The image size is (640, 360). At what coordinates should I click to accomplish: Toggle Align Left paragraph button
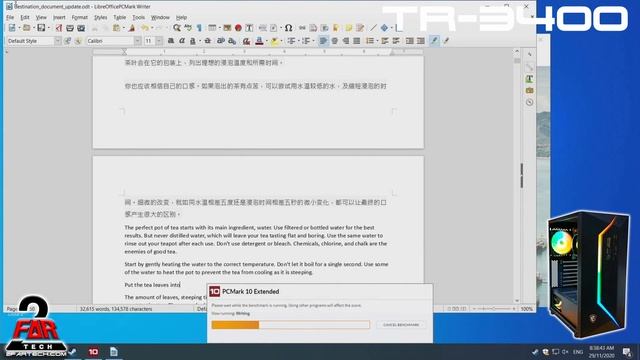pyautogui.click(x=323, y=41)
